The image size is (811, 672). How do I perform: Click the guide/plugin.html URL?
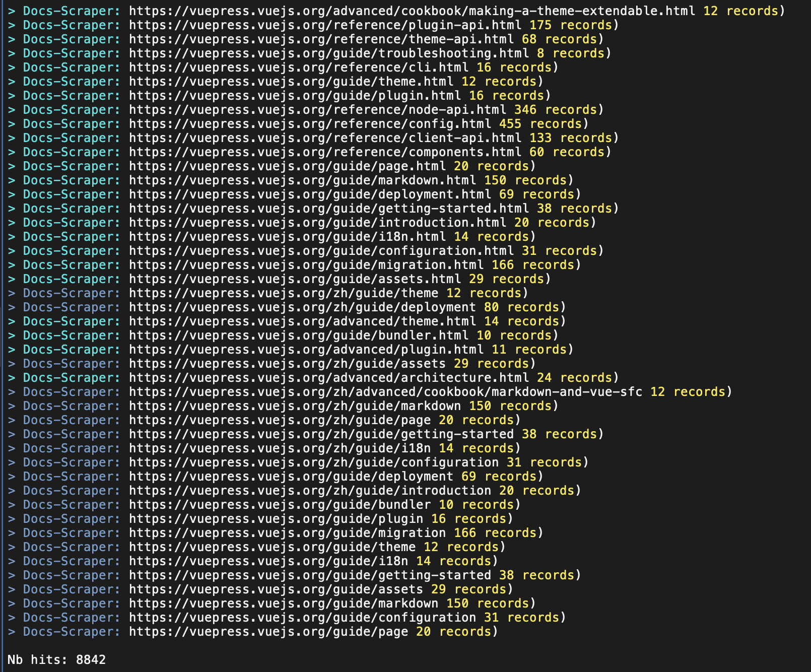(x=295, y=96)
